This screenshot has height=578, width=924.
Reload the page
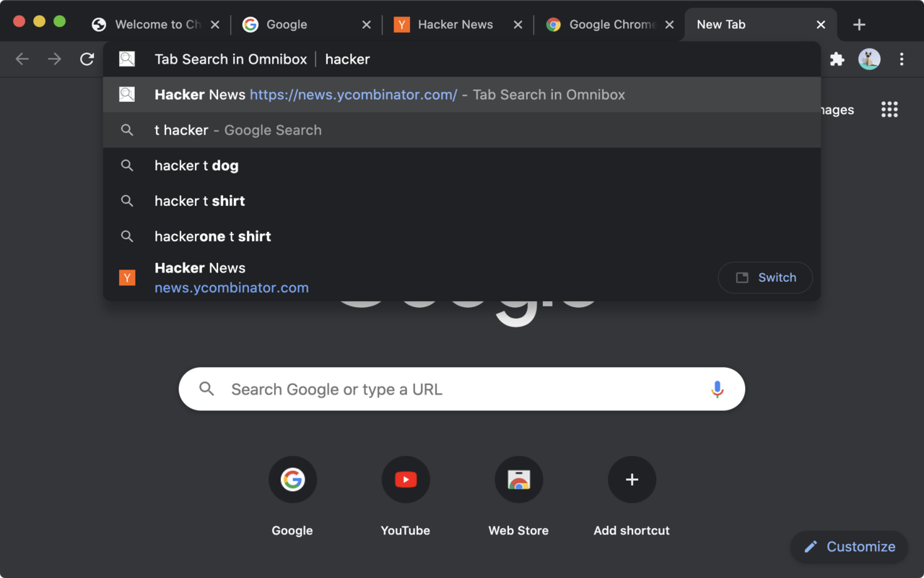[87, 59]
